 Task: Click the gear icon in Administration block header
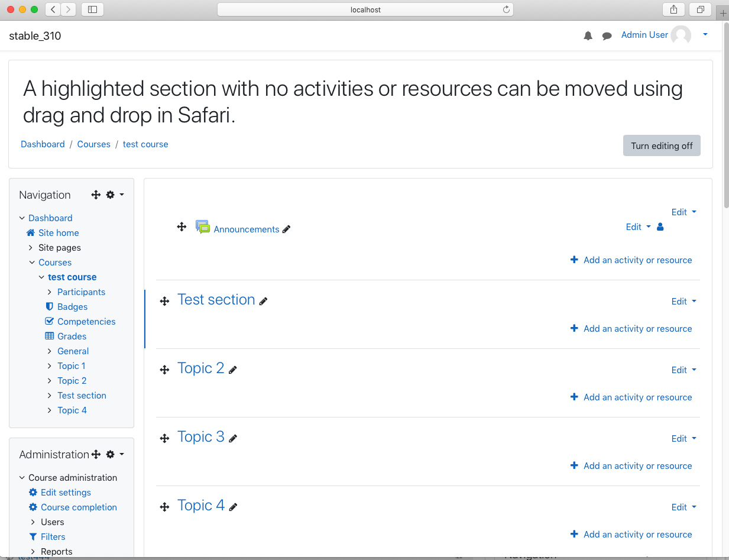(110, 454)
